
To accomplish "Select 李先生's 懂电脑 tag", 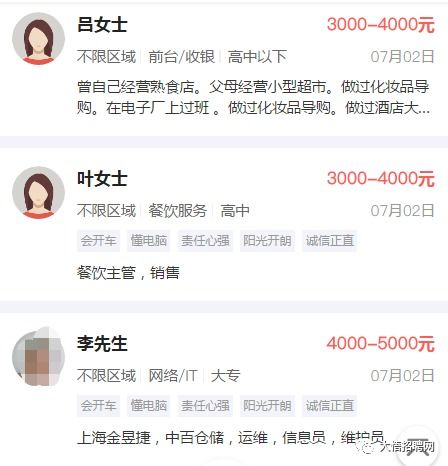I will [148, 405].
